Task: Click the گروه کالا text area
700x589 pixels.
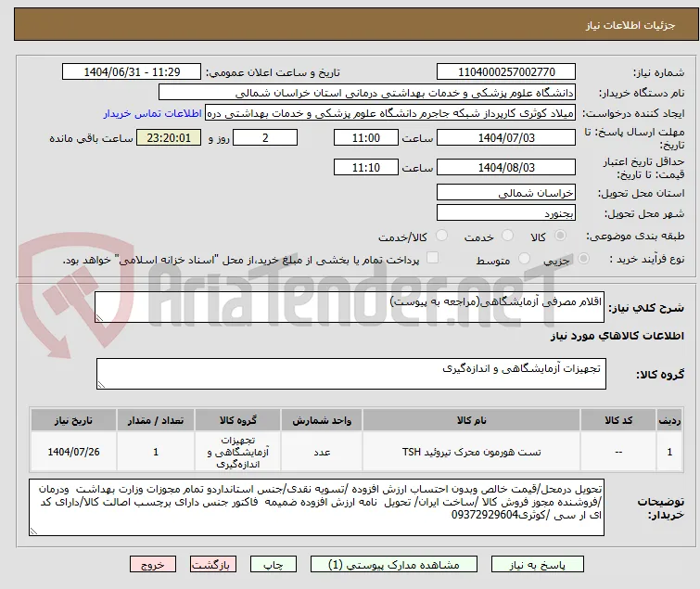Action: tap(350, 374)
